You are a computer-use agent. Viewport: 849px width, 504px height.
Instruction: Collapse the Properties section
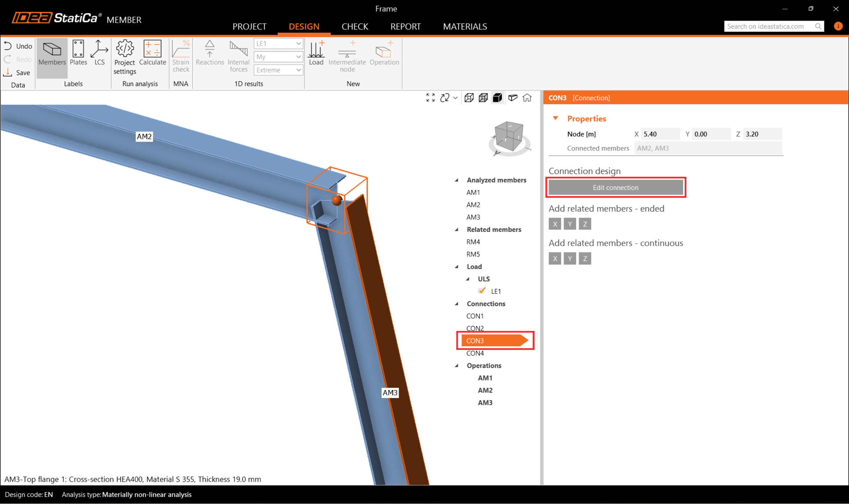click(x=555, y=118)
